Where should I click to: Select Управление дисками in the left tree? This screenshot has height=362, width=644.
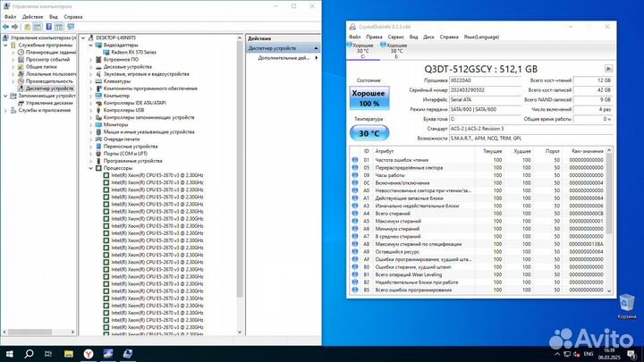[x=50, y=103]
